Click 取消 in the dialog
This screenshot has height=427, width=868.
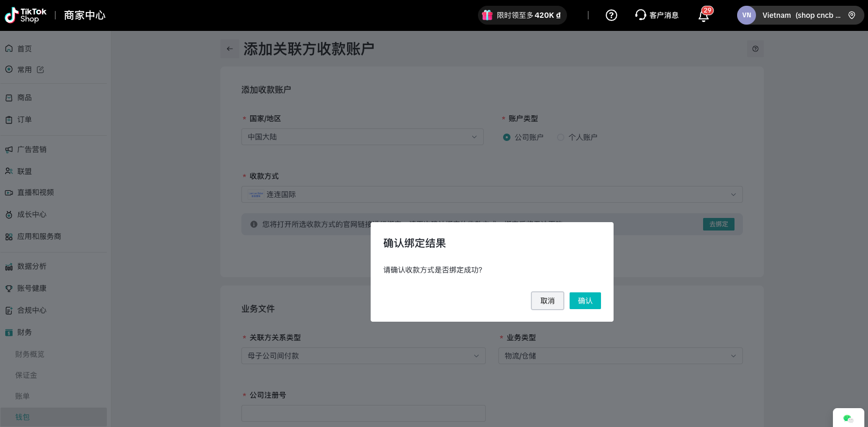coord(547,301)
